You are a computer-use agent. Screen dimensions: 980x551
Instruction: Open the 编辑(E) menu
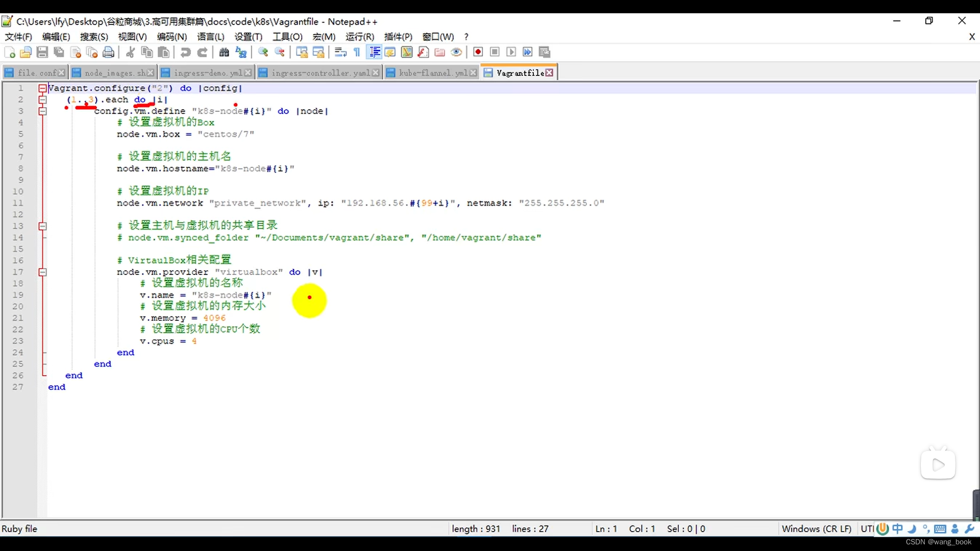click(x=56, y=37)
